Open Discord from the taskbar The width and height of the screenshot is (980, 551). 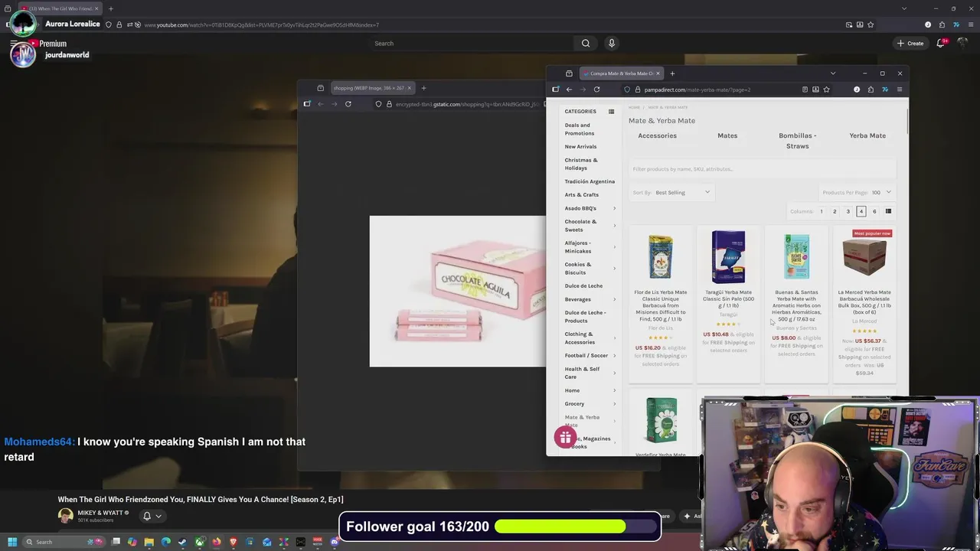[x=335, y=542]
